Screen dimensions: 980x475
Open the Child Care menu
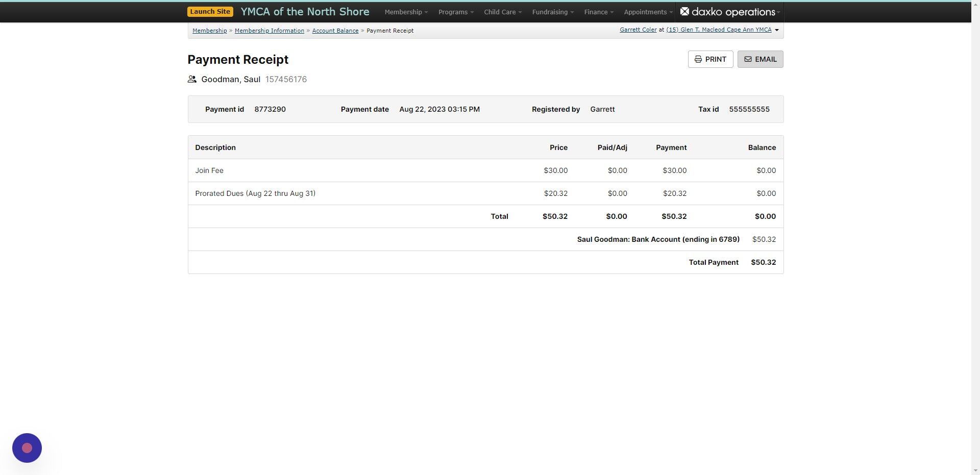[503, 12]
